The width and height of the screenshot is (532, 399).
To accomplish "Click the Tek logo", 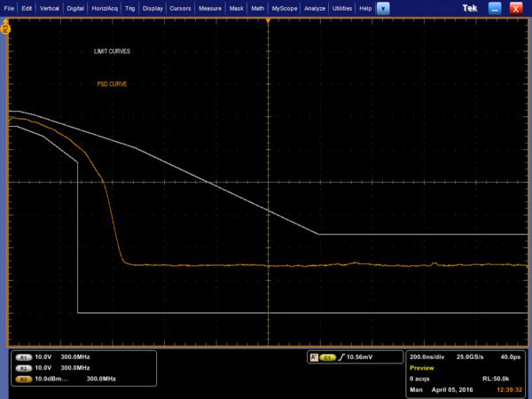I will (470, 8).
